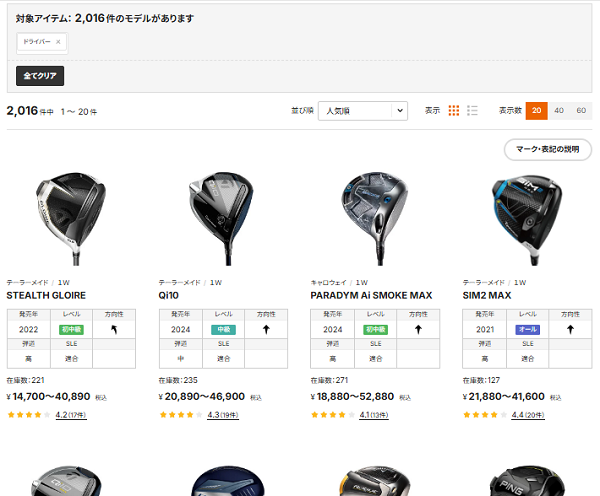
Task: View Qi10 4.3 rating reviews
Action: click(x=223, y=415)
